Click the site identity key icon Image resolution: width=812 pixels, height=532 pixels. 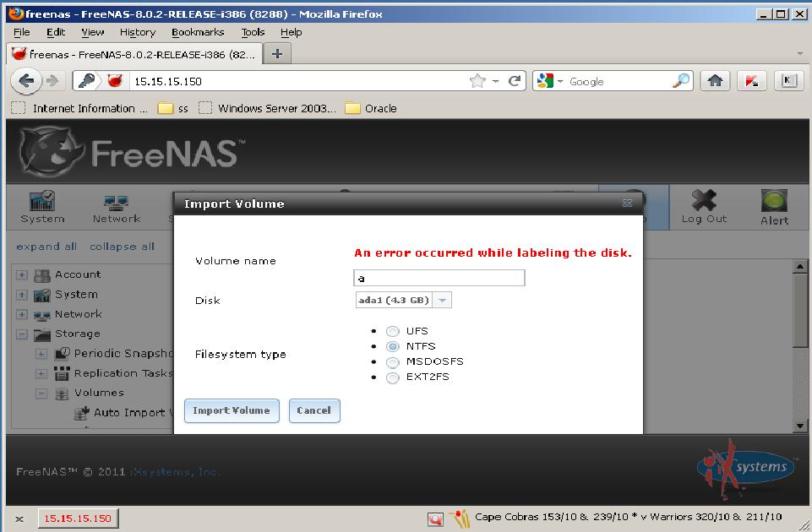click(x=86, y=81)
